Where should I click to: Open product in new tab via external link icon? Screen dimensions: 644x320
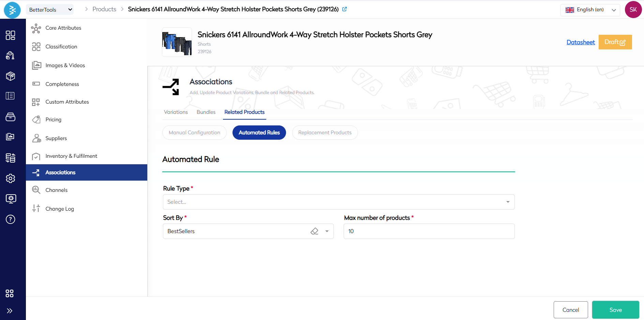tap(344, 9)
